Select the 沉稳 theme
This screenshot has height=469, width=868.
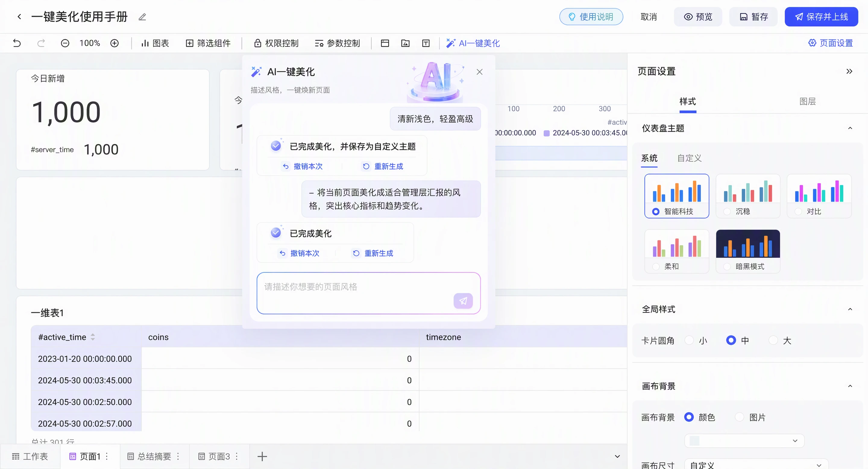748,196
